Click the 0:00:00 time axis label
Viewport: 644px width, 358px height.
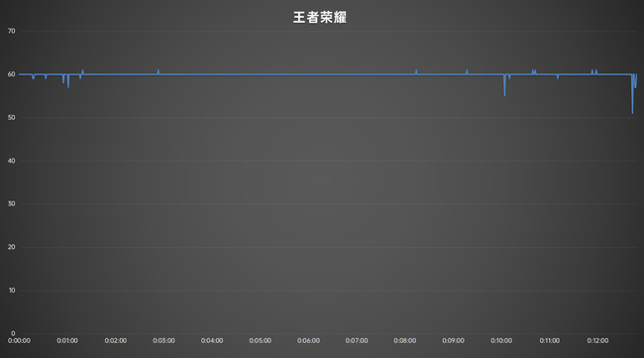tap(19, 341)
